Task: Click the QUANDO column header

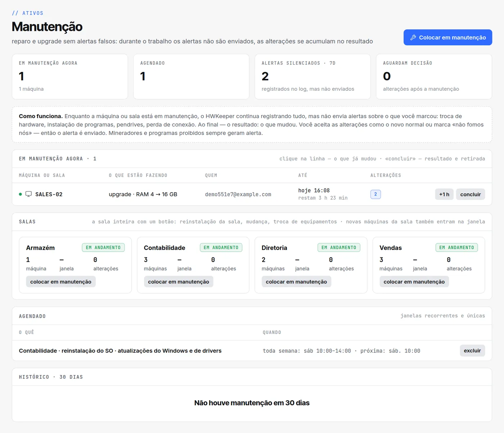Action: (272, 332)
